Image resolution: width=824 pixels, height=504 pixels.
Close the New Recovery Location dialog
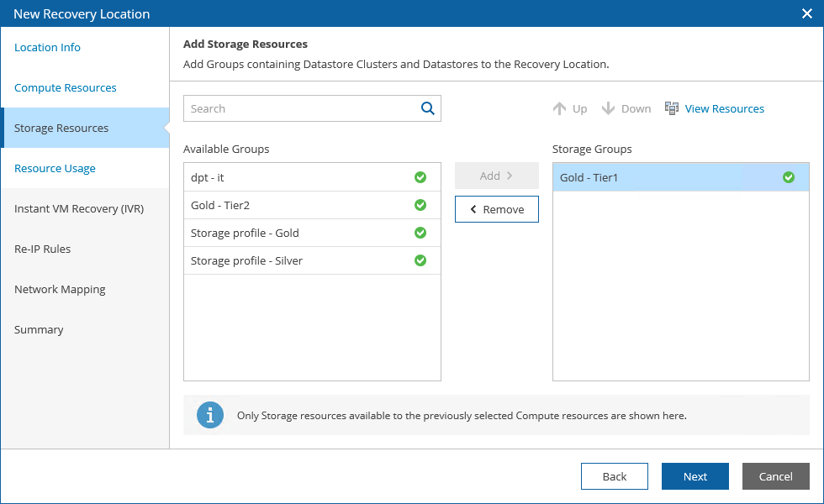click(807, 13)
